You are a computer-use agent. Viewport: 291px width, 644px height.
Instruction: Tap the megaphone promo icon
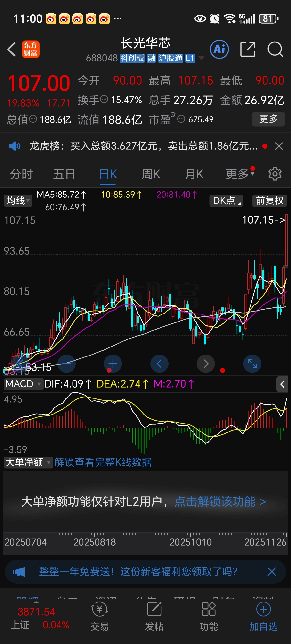coord(19,571)
